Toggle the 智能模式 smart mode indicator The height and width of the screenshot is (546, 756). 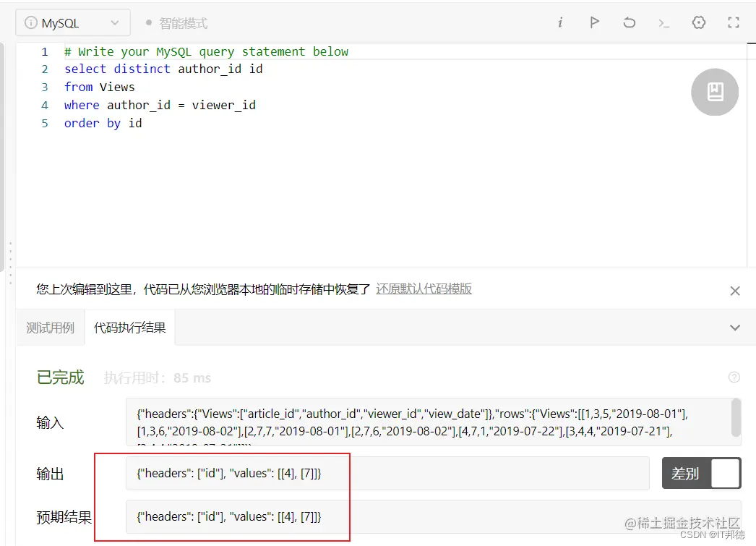177,23
